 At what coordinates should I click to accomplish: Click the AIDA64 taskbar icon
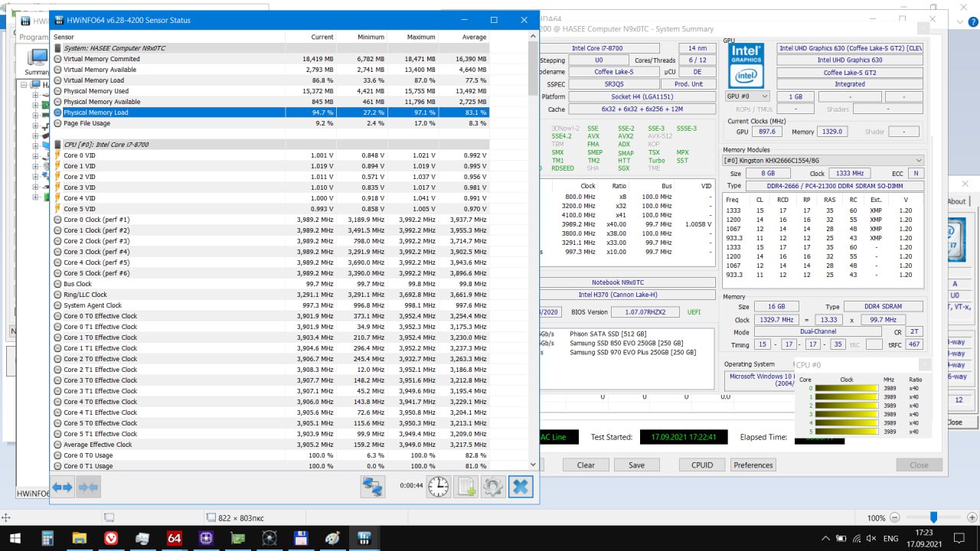[175, 538]
